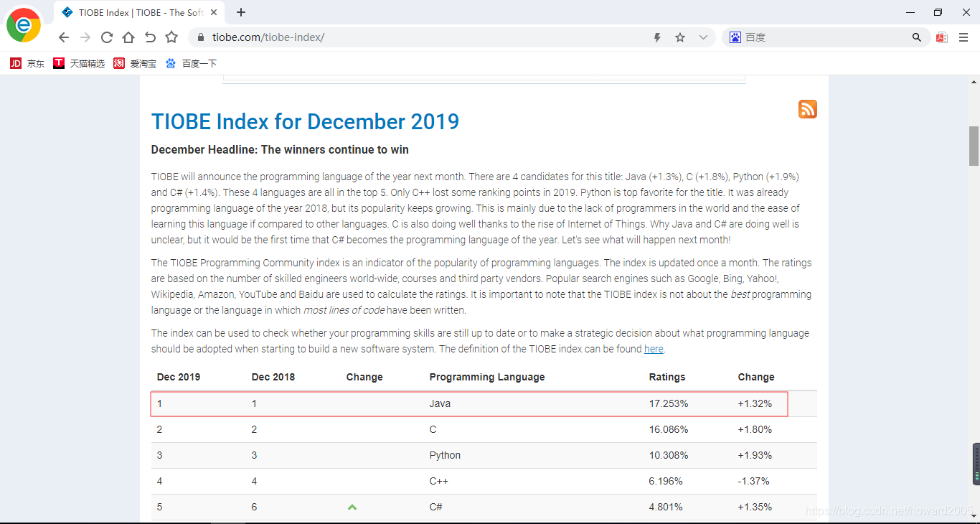Go to the home page icon
Image resolution: width=980 pixels, height=524 pixels.
128,37
